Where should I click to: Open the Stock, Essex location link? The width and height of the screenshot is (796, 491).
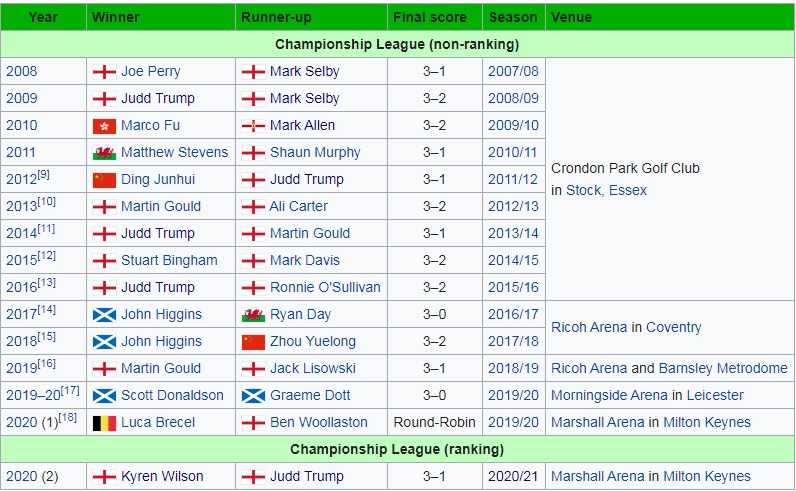[606, 190]
